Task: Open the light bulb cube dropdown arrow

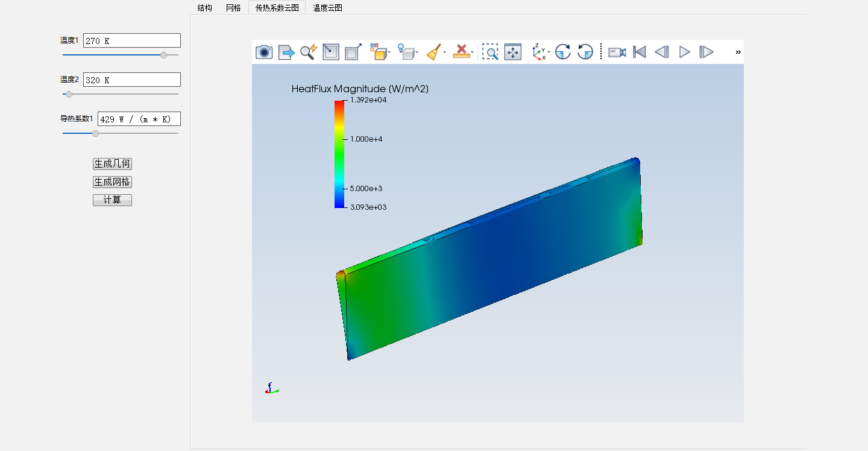Action: click(x=417, y=52)
